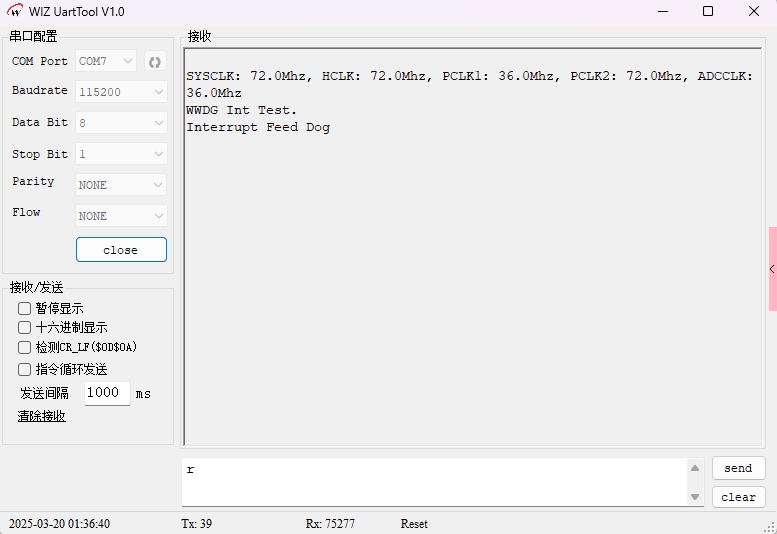Click the 发送间隔 interval input field
Screen dimensions: 777x534
(107, 393)
